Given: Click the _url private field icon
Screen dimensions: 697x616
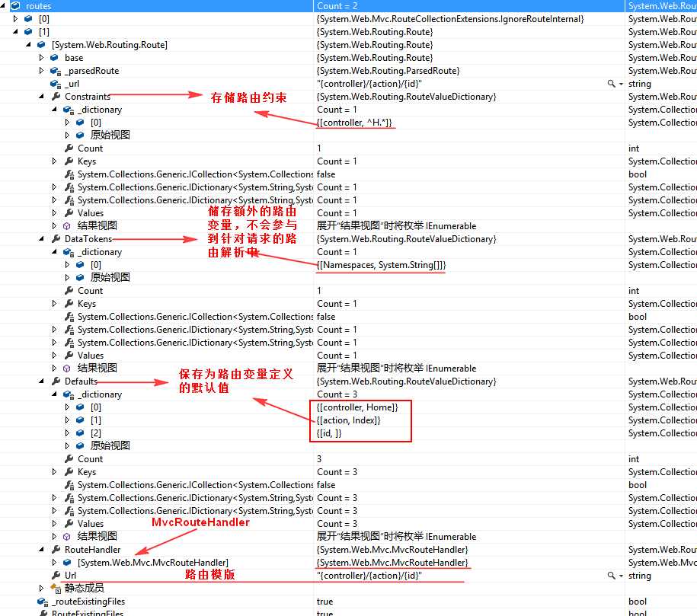Looking at the screenshot, I should click(x=56, y=84).
